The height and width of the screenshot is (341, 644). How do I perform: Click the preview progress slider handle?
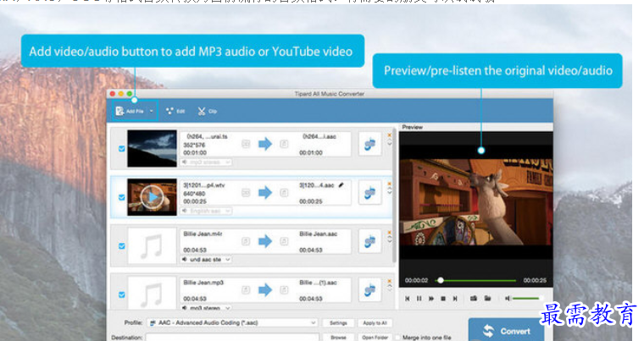(x=441, y=281)
